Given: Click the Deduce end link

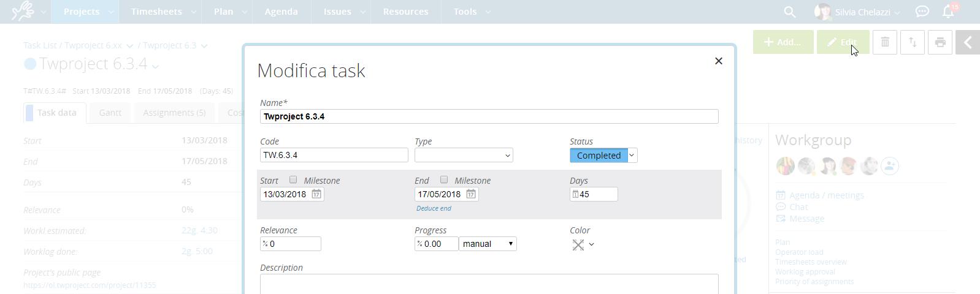Looking at the screenshot, I should point(434,208).
